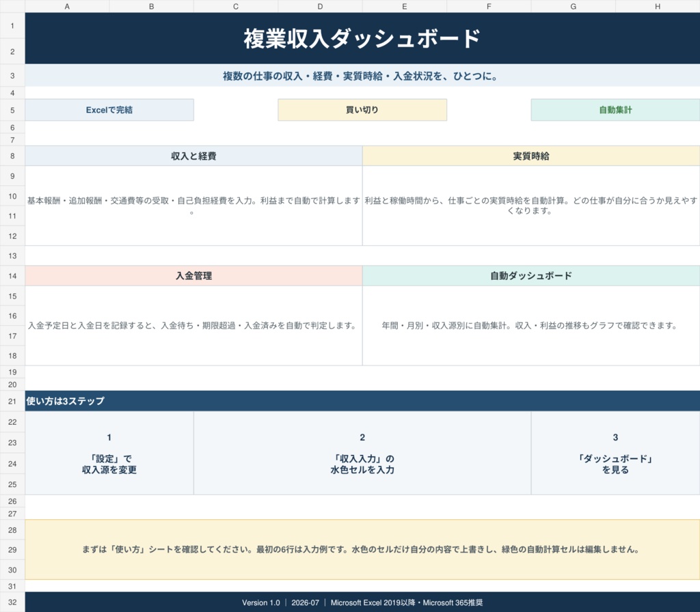Viewport: 700px width, 612px height.
Task: Select row 14 header
Action: pyautogui.click(x=12, y=276)
